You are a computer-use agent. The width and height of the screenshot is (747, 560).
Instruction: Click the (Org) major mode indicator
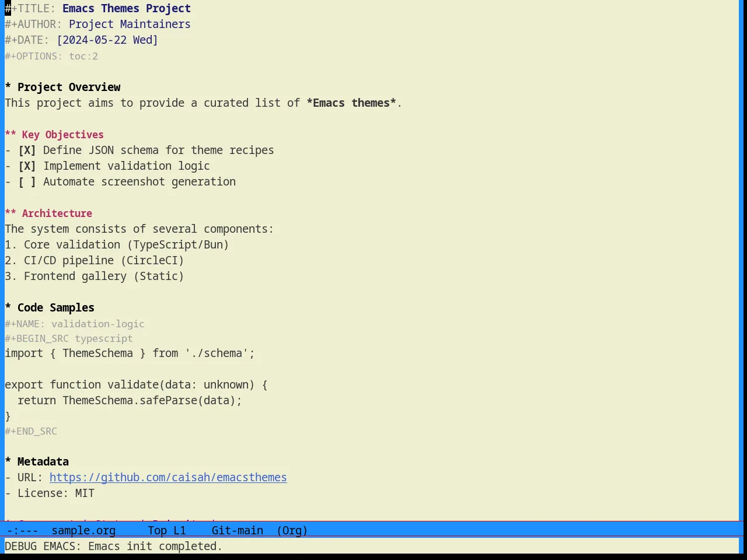click(292, 531)
